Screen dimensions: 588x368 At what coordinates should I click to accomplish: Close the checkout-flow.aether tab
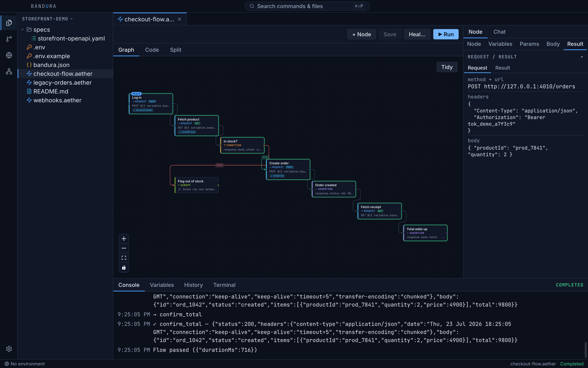click(x=179, y=20)
